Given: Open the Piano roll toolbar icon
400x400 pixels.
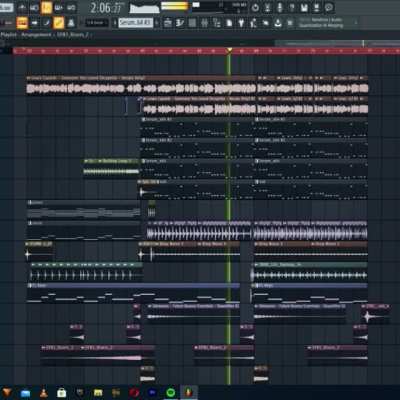Looking at the screenshot, I should 180,23.
